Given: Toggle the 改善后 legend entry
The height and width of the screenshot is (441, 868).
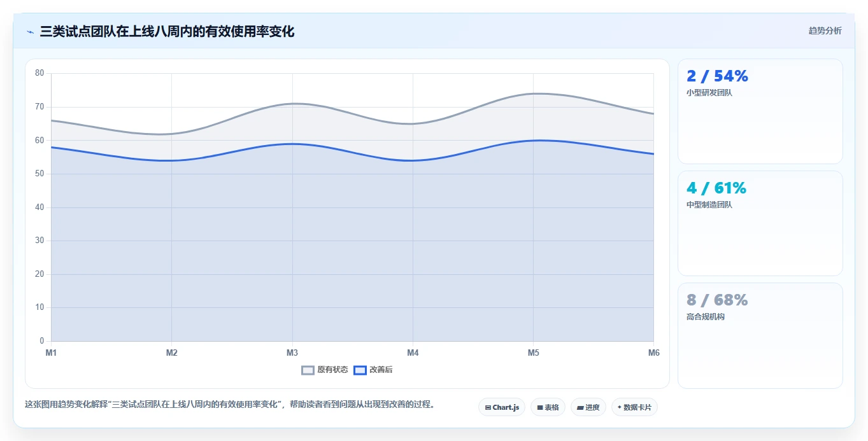Looking at the screenshot, I should point(373,370).
